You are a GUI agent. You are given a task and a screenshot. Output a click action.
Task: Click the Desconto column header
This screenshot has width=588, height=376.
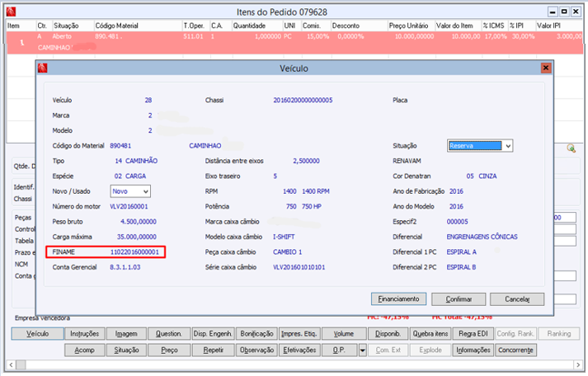[x=359, y=26]
